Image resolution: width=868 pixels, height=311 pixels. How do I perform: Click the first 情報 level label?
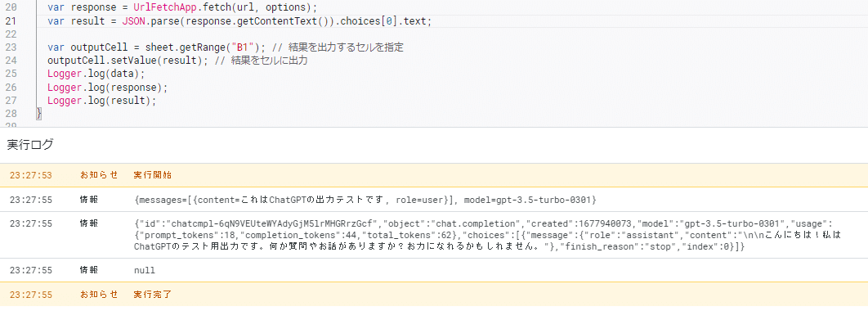(89, 200)
